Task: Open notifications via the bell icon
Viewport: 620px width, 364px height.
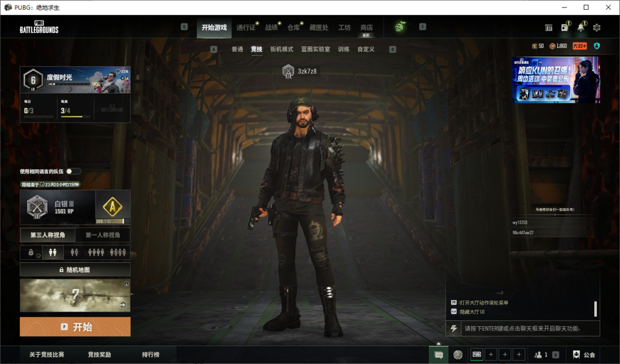Action: (x=580, y=28)
